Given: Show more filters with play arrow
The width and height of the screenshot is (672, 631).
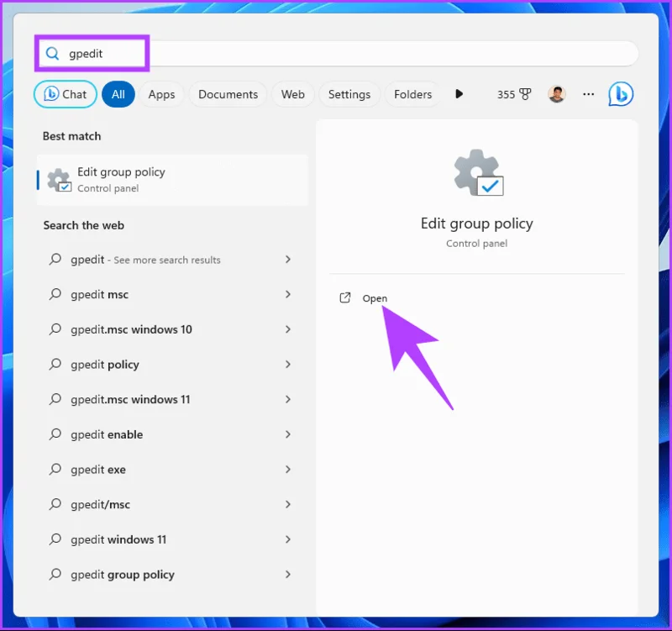Looking at the screenshot, I should click(459, 94).
